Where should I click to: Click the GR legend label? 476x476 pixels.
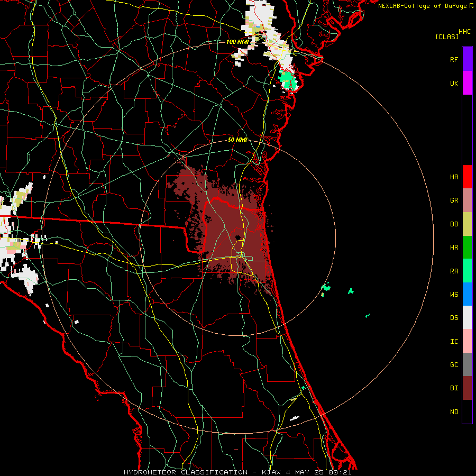[454, 200]
